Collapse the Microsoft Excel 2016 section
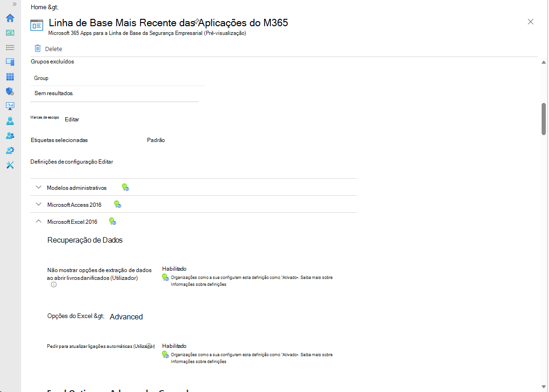 [x=39, y=222]
